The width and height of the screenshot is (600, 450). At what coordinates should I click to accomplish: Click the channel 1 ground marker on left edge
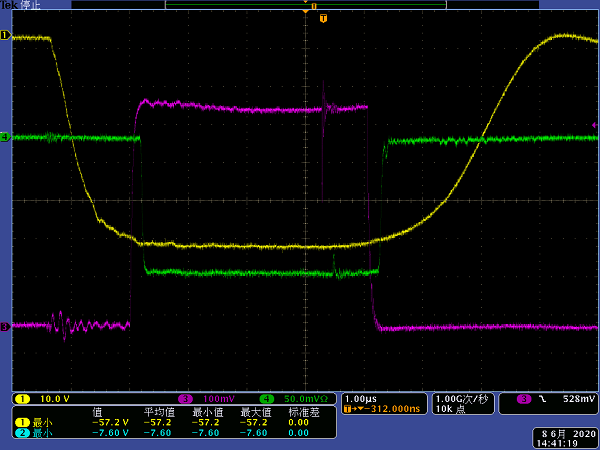(5, 36)
